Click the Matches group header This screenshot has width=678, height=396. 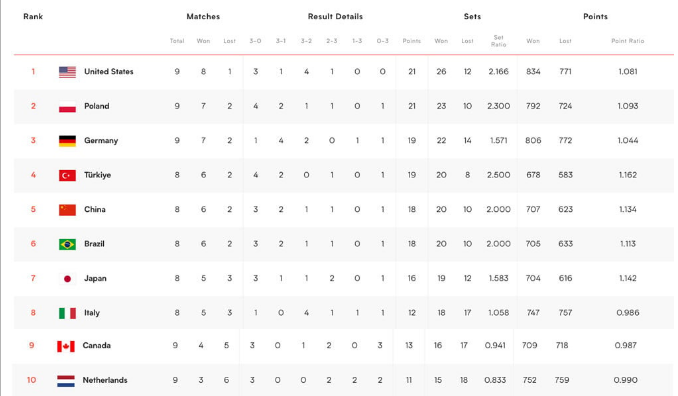click(x=203, y=16)
